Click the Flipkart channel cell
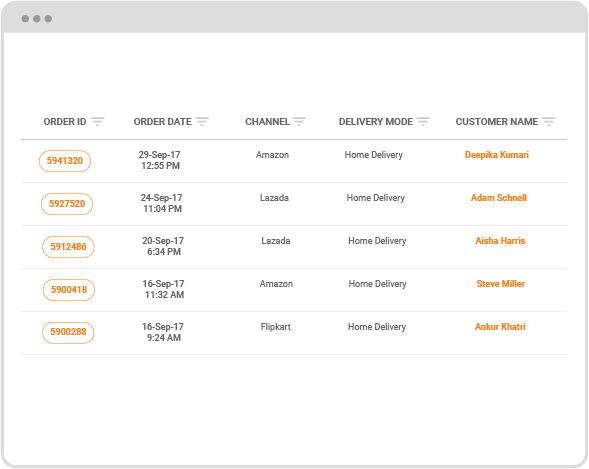The width and height of the screenshot is (589, 469). pos(276,327)
